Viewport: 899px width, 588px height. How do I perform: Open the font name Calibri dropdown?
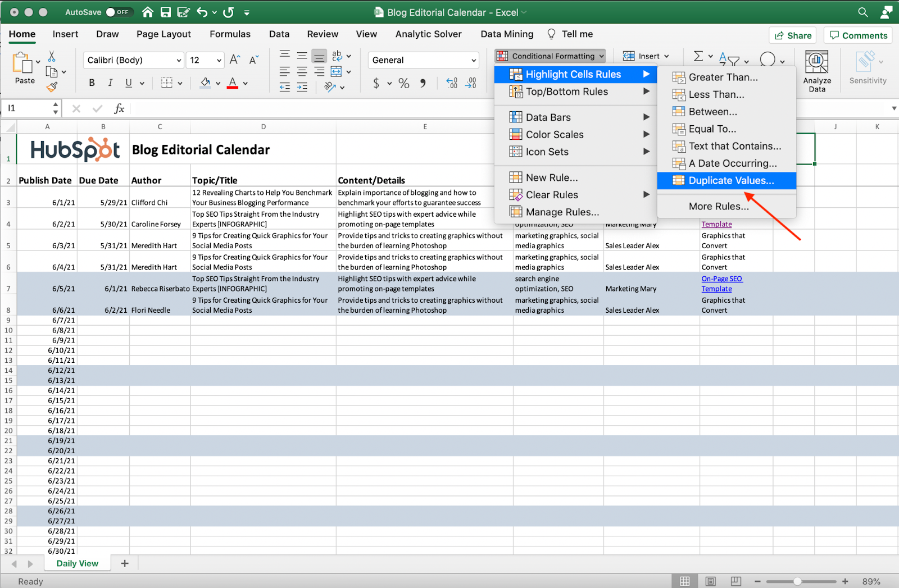(134, 60)
